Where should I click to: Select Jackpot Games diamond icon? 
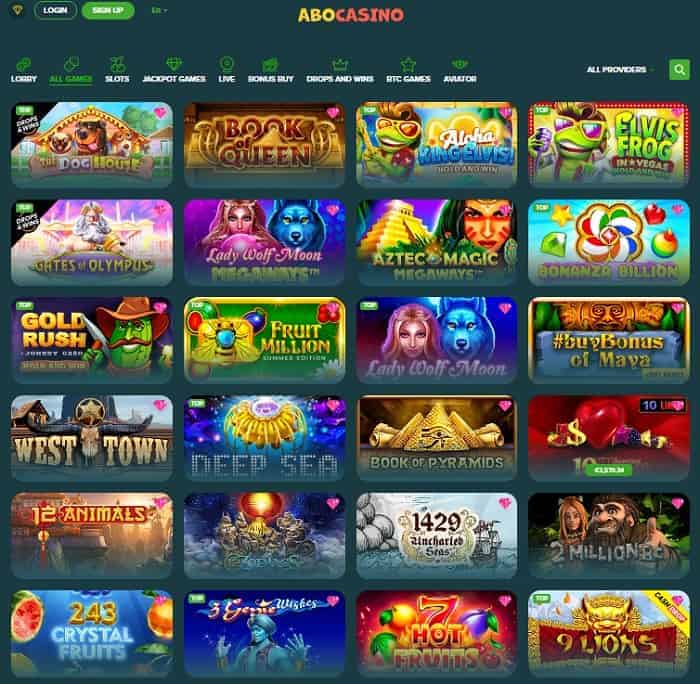174,64
